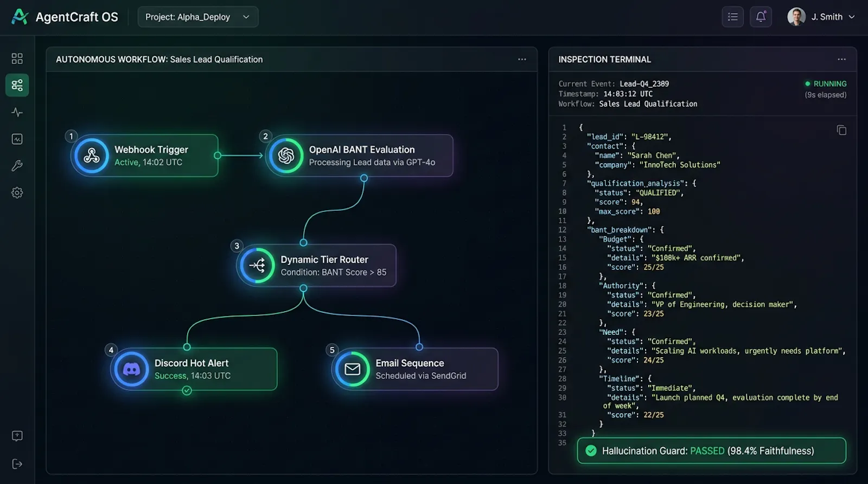Screen dimensions: 868x484
Task: Click the "max_score": 100 line
Action: coord(628,211)
